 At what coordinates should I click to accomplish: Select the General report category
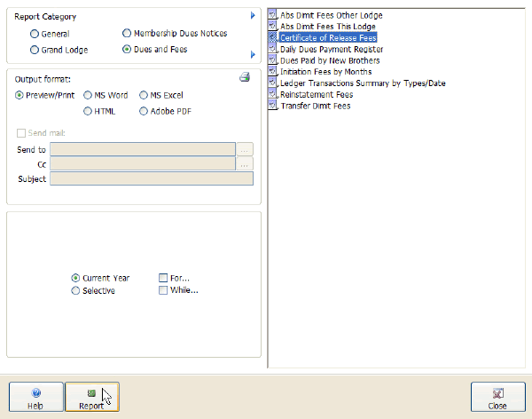(x=35, y=34)
